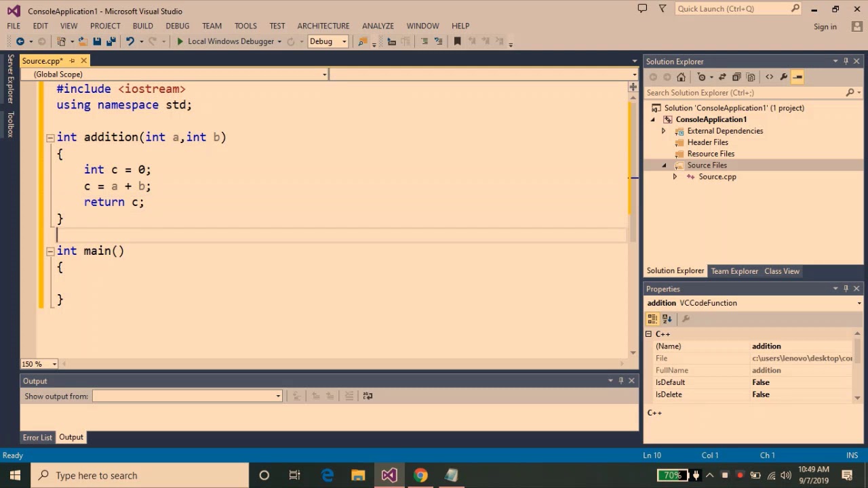
Task: Click the uncomment selected lines icon
Action: click(x=438, y=41)
